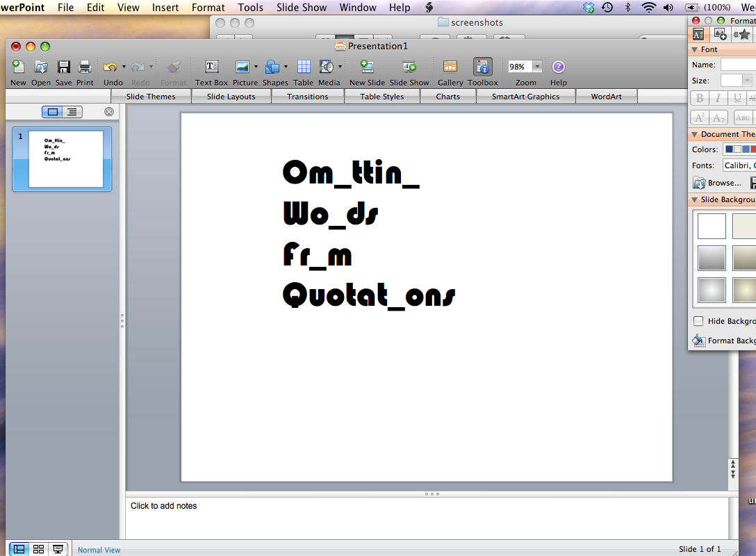Insert a Text Box from toolbar
This screenshot has height=556, width=756.
pyautogui.click(x=211, y=67)
